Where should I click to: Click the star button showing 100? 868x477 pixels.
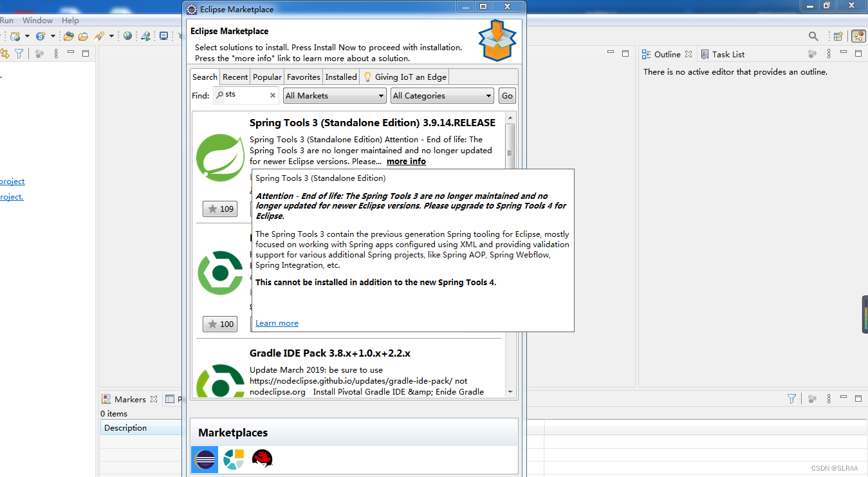pyautogui.click(x=220, y=324)
